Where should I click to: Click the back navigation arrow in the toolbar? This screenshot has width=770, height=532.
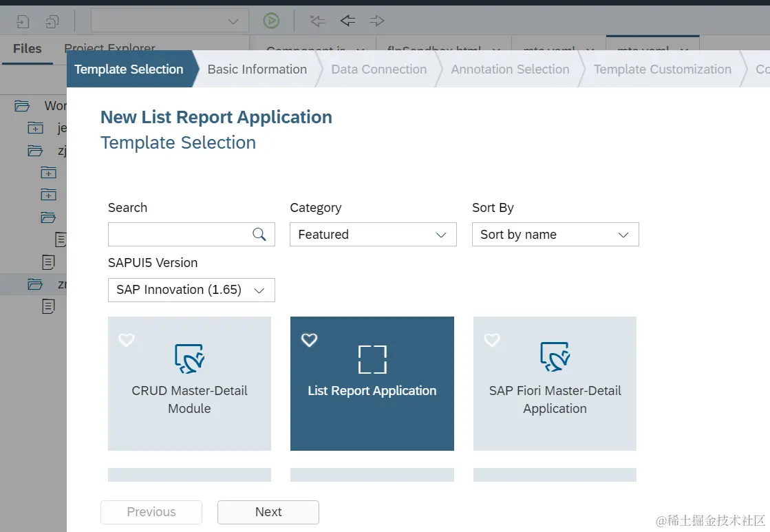(x=347, y=21)
